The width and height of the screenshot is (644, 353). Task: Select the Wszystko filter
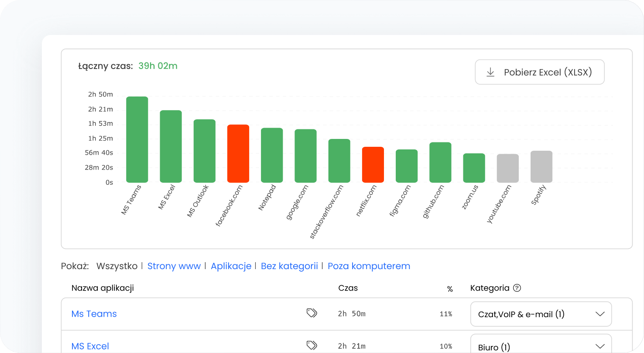[x=116, y=266]
